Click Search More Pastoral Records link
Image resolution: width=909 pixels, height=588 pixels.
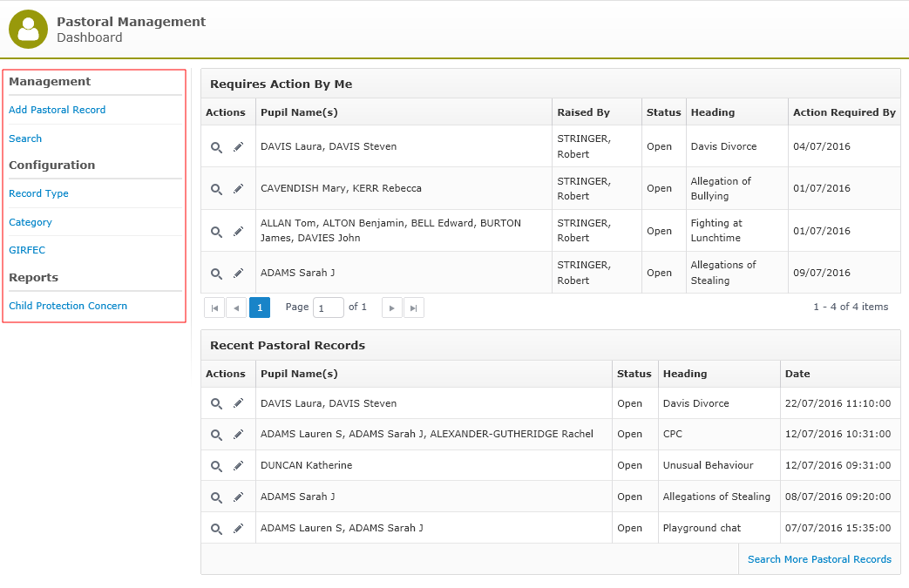819,559
